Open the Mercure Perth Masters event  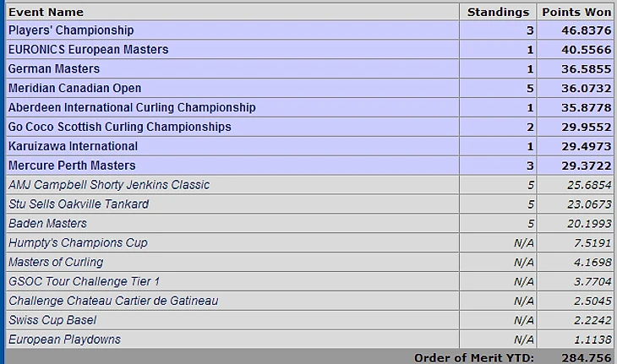tap(72, 165)
